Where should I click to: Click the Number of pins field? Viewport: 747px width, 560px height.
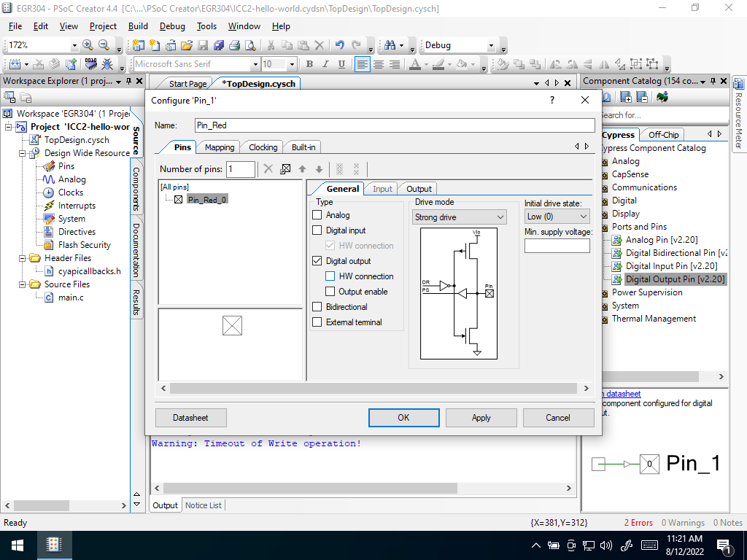click(241, 169)
